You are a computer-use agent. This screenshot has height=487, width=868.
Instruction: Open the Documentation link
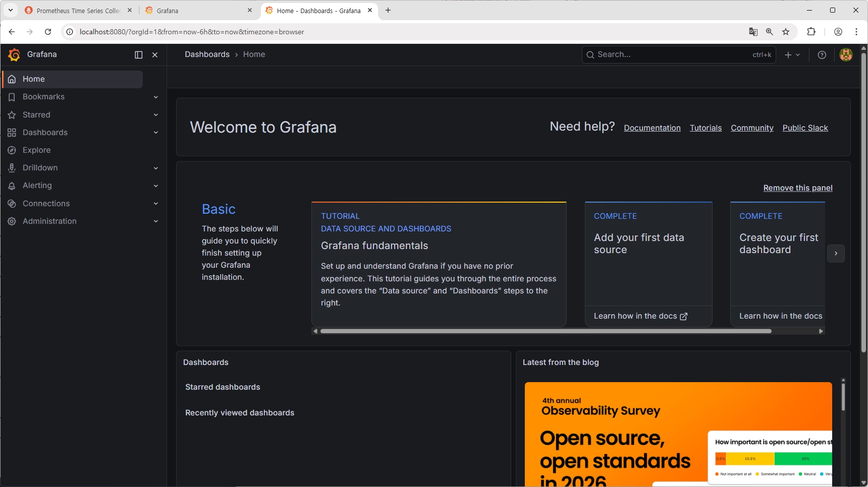652,128
